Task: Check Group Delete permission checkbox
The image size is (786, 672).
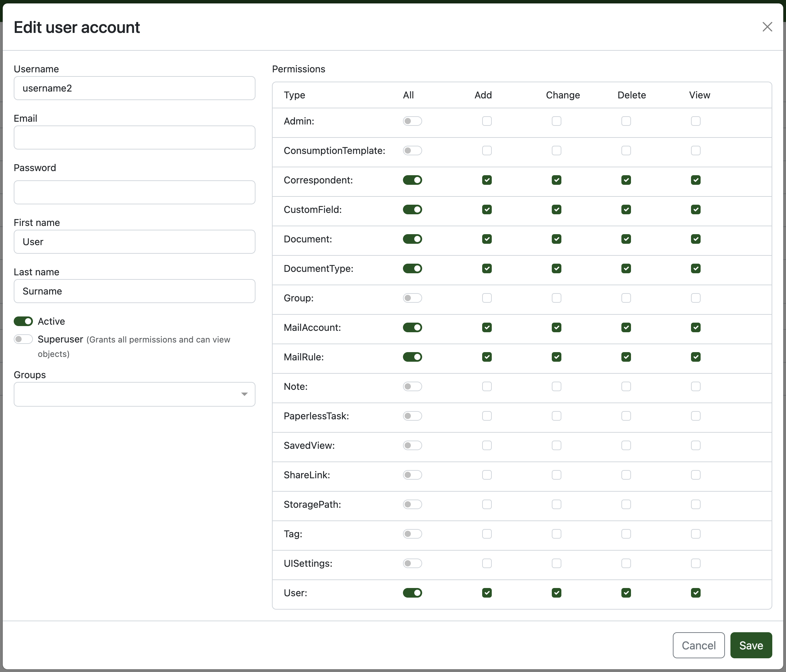Action: (626, 298)
